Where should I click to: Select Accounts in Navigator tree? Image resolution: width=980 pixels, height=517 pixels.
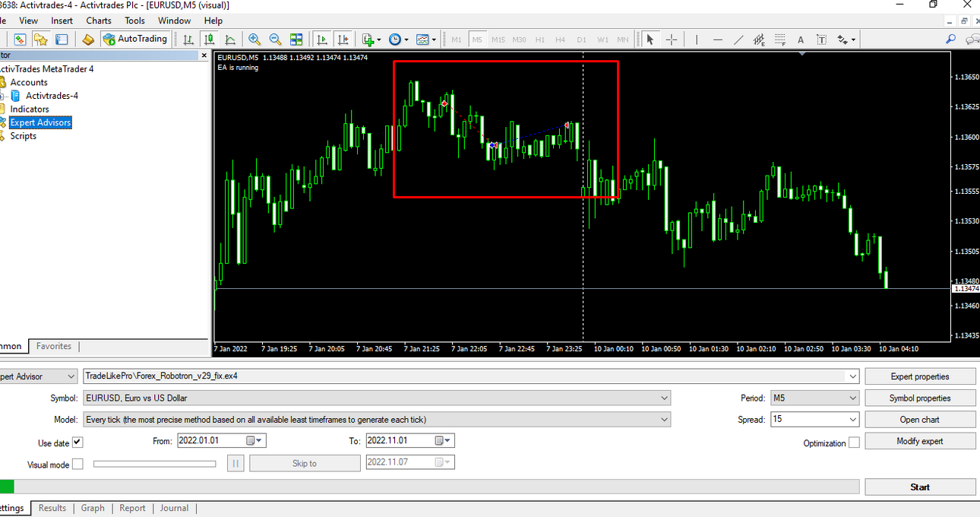[29, 82]
